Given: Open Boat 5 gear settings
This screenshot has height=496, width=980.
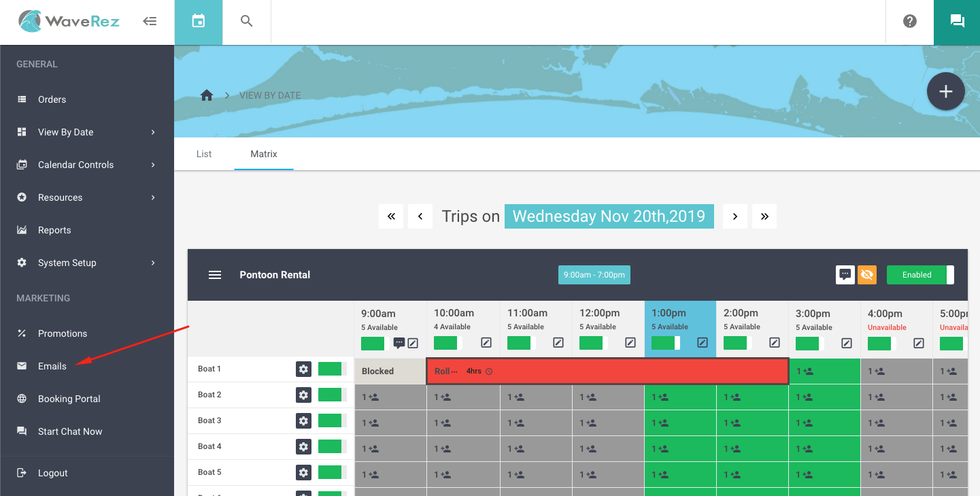Looking at the screenshot, I should [x=303, y=472].
